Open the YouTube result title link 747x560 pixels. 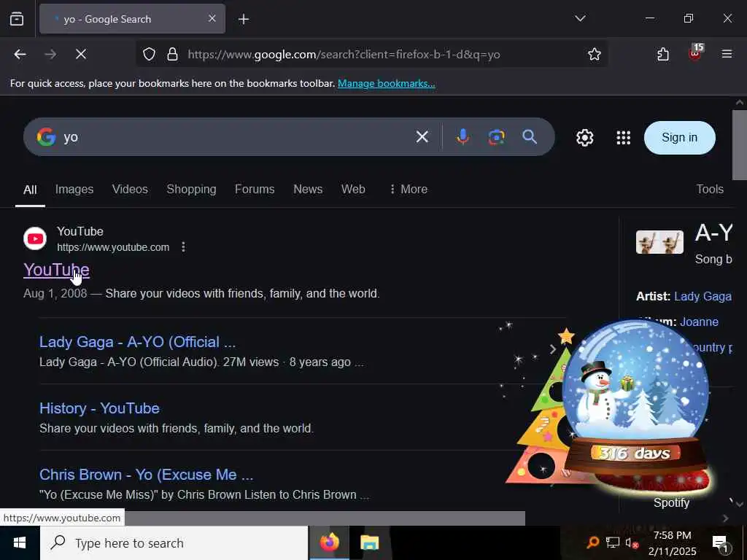click(56, 270)
